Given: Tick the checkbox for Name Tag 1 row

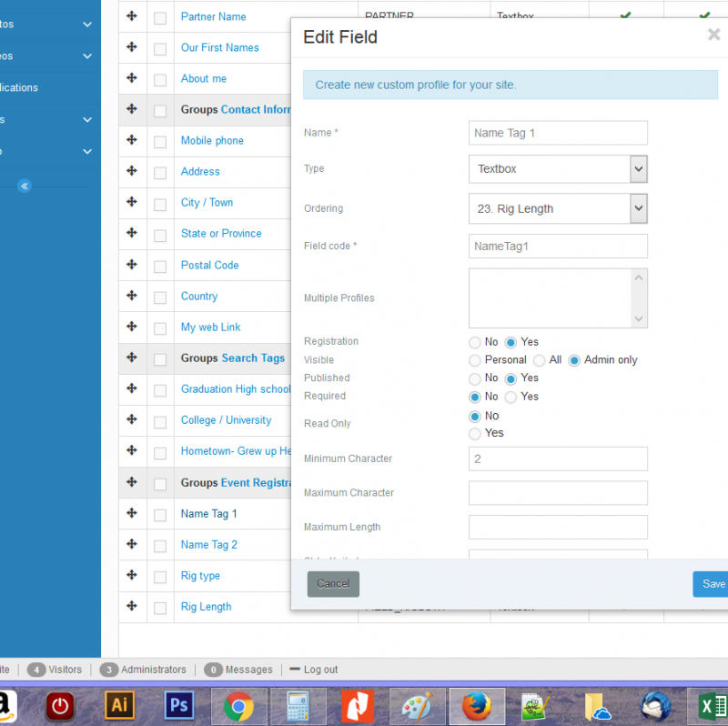Looking at the screenshot, I should click(160, 515).
